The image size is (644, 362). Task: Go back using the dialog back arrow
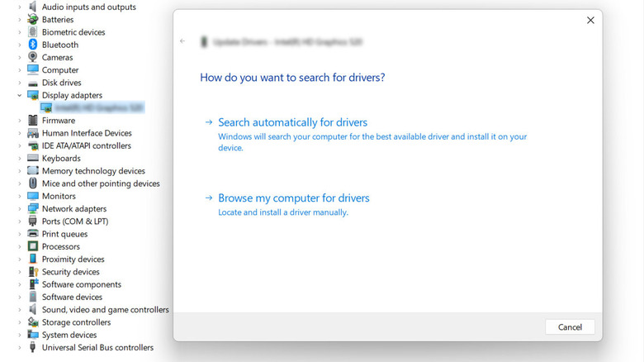click(x=182, y=41)
